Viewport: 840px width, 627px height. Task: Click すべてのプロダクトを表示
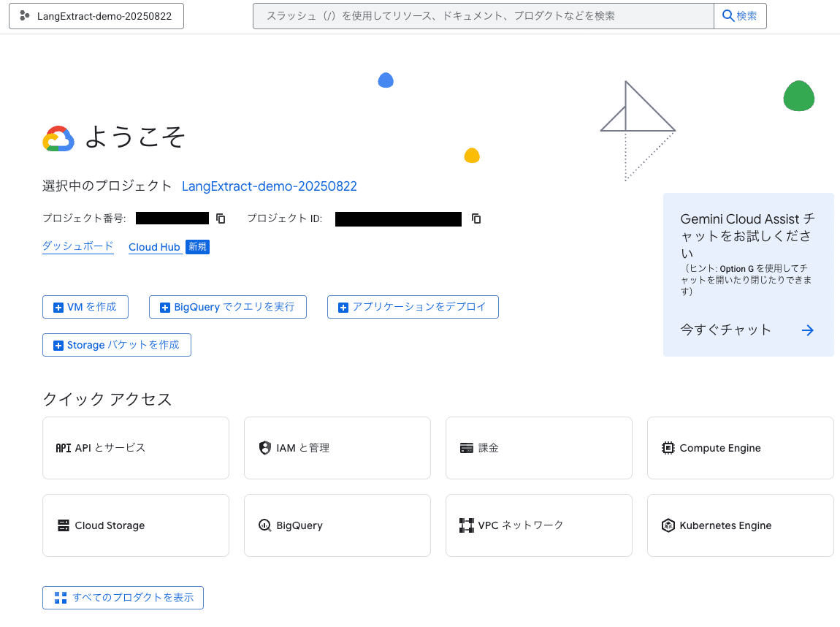pos(123,598)
